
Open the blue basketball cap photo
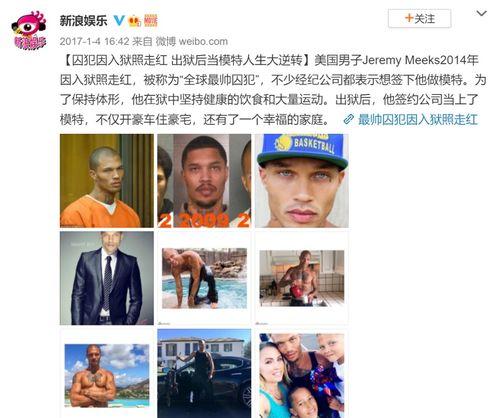(x=302, y=181)
